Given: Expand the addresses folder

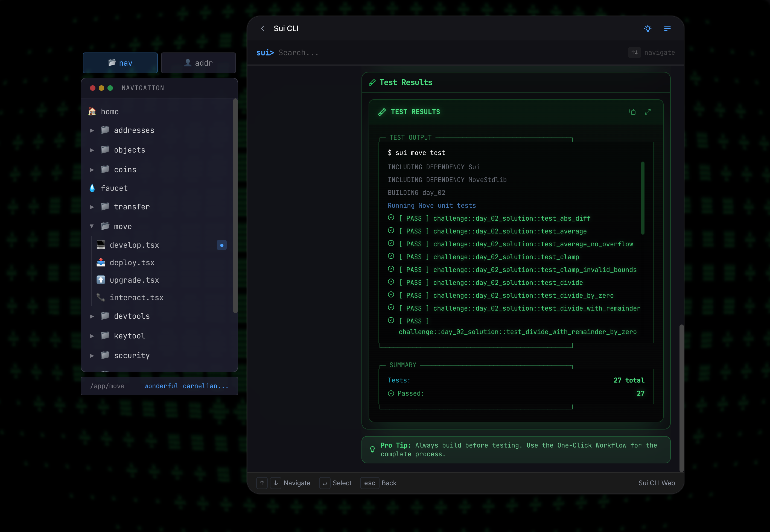Looking at the screenshot, I should pyautogui.click(x=92, y=130).
